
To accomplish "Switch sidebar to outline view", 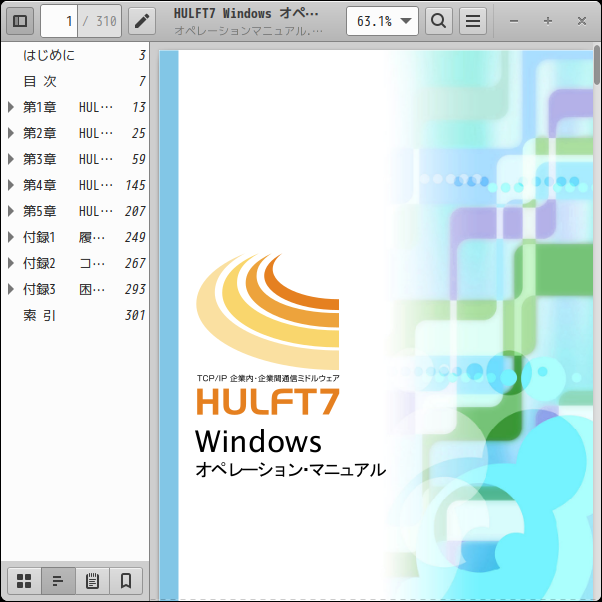I will [x=58, y=580].
